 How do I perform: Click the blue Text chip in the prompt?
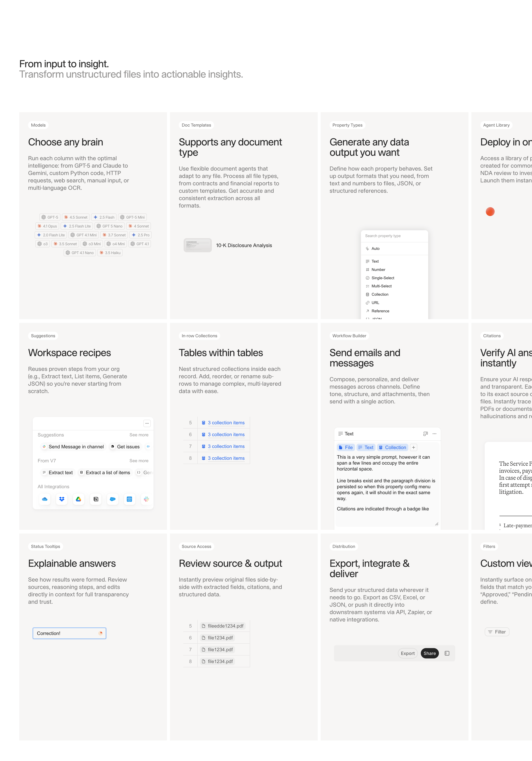366,447
